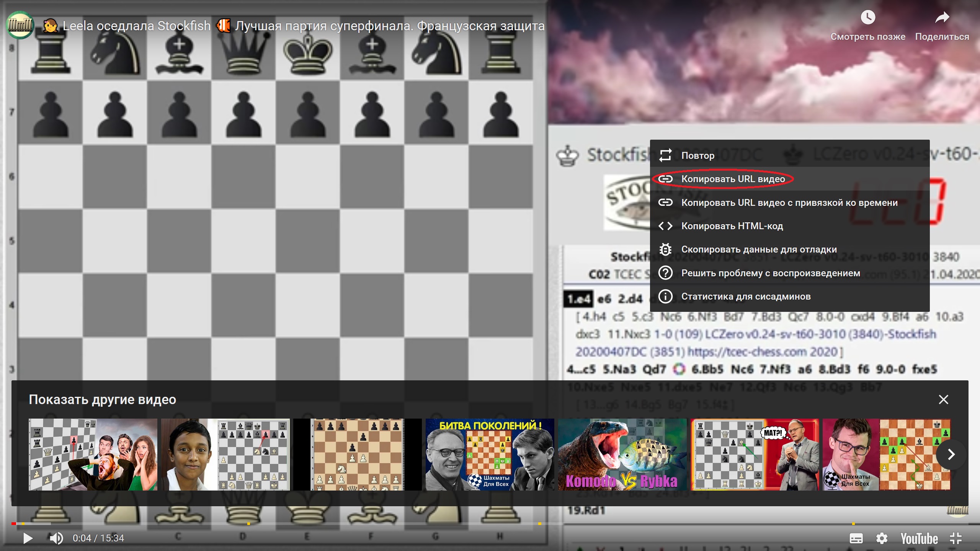The height and width of the screenshot is (551, 980).
Task: Mute the video volume
Action: (56, 538)
